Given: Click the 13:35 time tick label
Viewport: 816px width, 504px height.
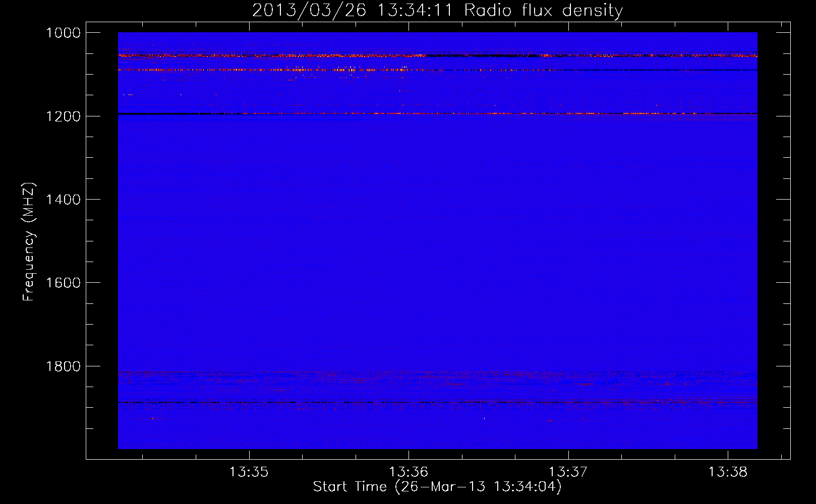Looking at the screenshot, I should coord(249,472).
